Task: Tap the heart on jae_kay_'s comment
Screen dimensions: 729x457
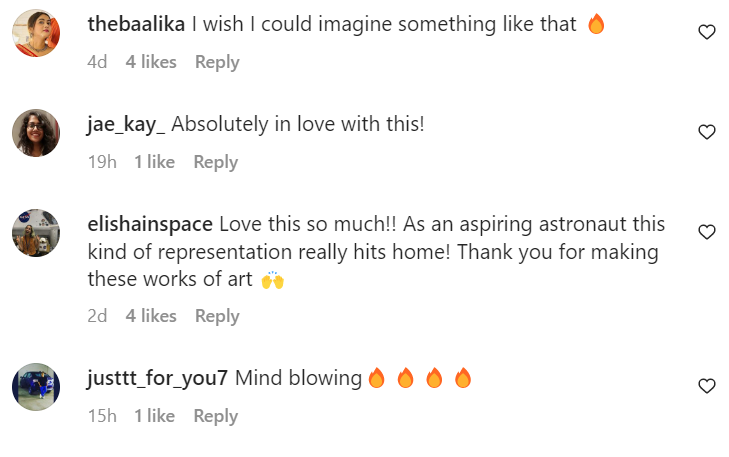Action: point(706,132)
